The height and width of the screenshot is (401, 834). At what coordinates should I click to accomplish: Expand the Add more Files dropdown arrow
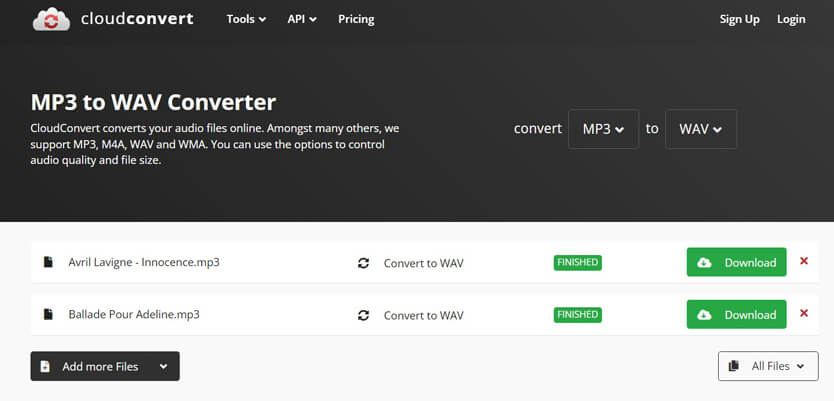tap(163, 366)
